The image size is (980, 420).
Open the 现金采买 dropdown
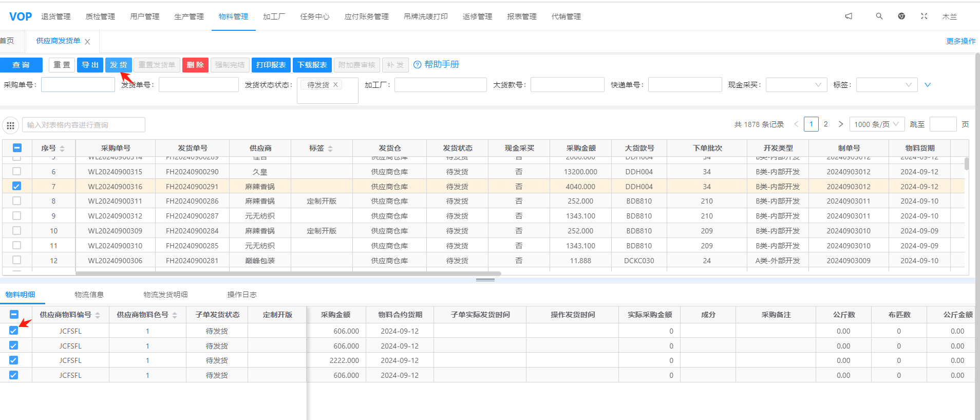tap(796, 85)
